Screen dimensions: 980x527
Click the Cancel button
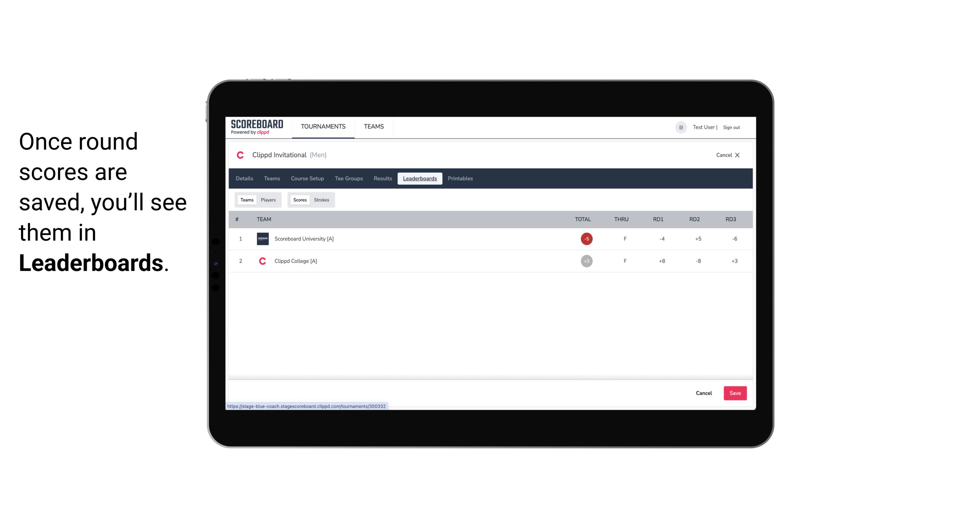tap(703, 393)
